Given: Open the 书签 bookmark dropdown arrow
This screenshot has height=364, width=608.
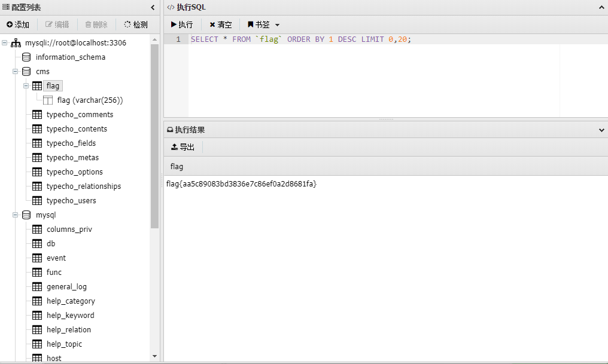Looking at the screenshot, I should pyautogui.click(x=277, y=25).
